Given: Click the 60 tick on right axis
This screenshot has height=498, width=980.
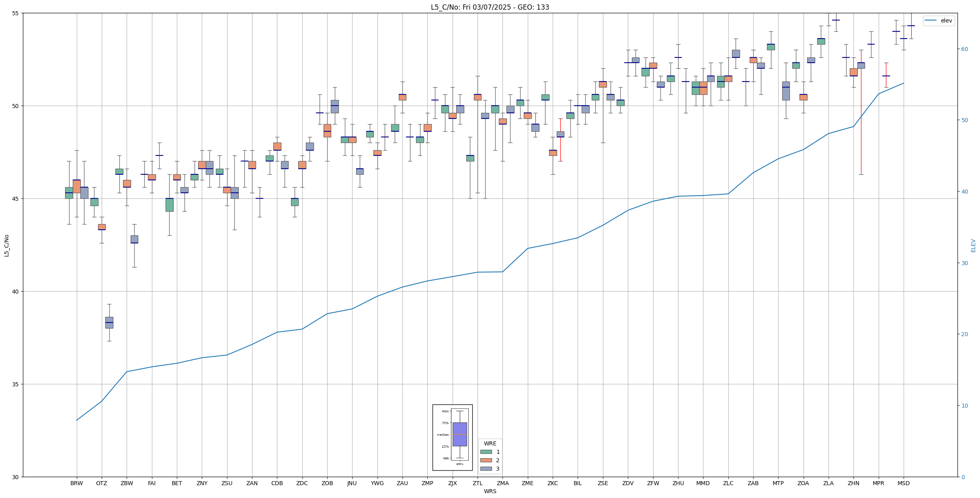Looking at the screenshot, I should pos(964,49).
